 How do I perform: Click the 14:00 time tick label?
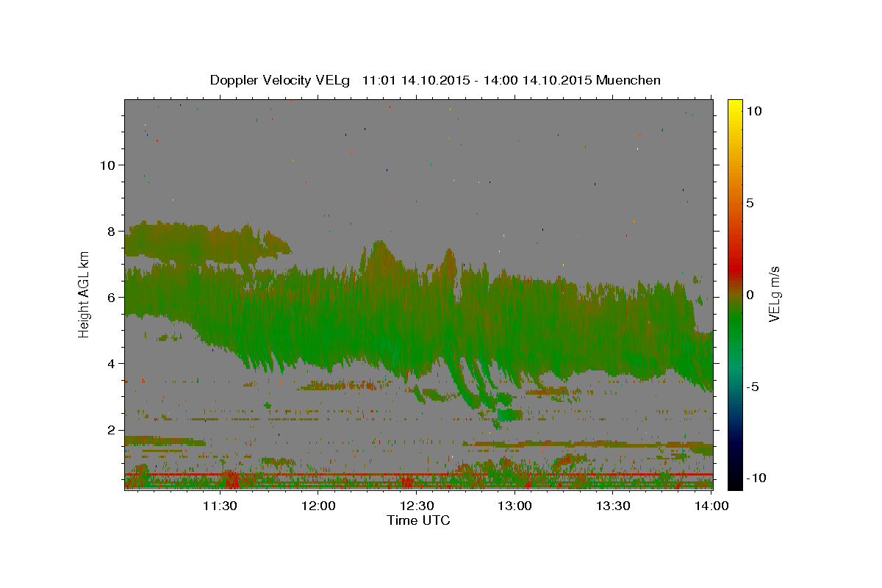pyautogui.click(x=712, y=506)
